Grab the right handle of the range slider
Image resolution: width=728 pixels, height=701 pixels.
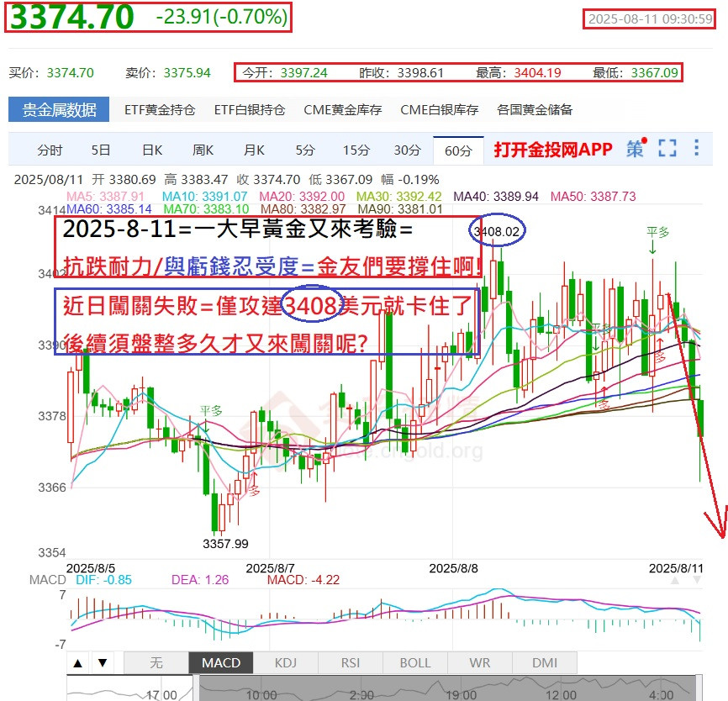click(x=699, y=688)
